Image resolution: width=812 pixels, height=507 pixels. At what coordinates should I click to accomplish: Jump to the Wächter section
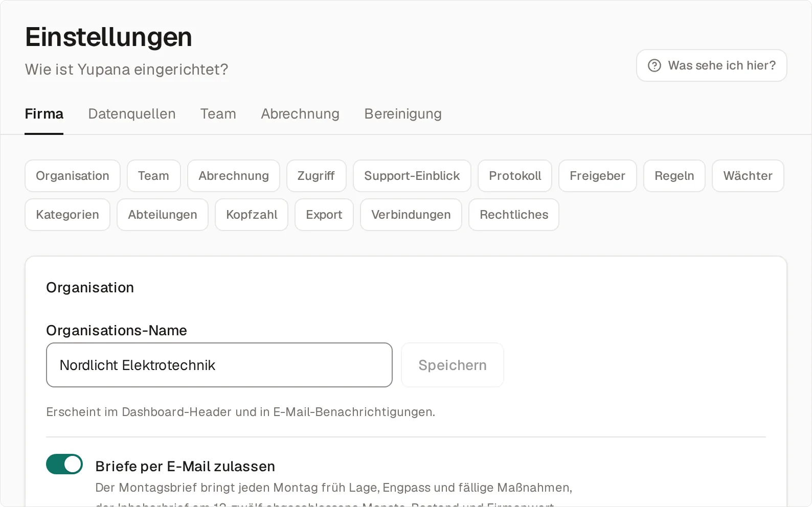(748, 176)
